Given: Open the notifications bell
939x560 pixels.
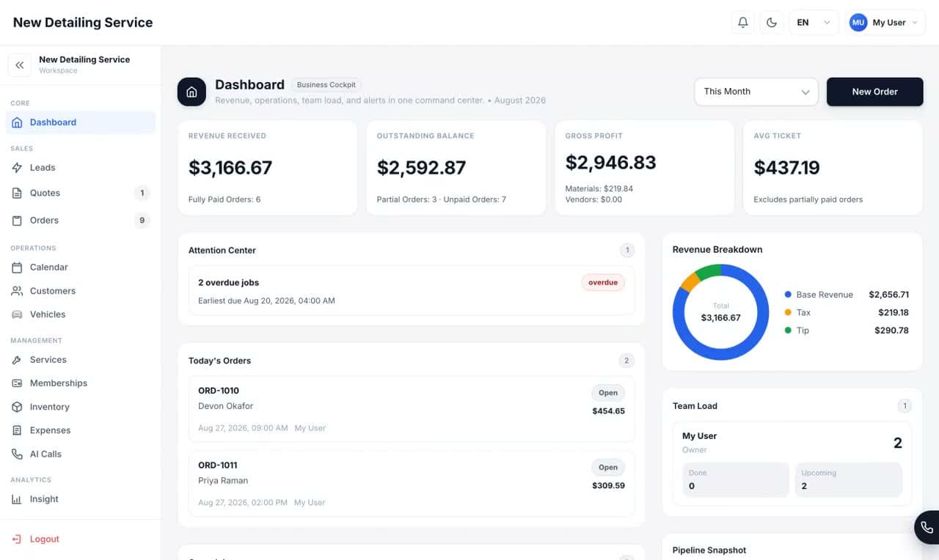Looking at the screenshot, I should [742, 23].
